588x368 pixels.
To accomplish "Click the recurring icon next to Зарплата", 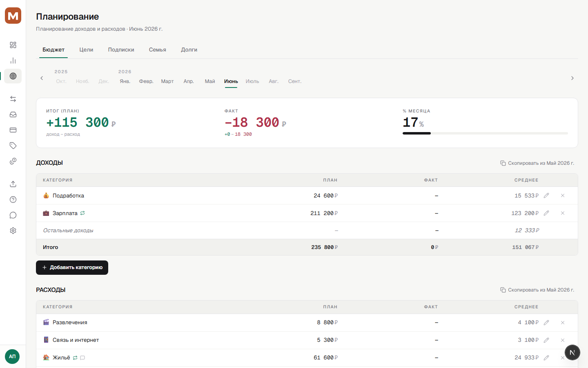I will point(82,213).
